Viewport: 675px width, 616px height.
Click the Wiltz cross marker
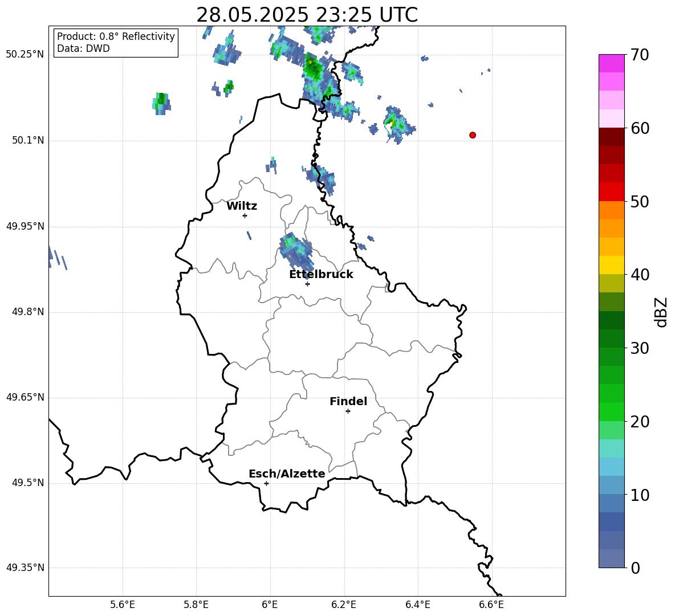245,215
